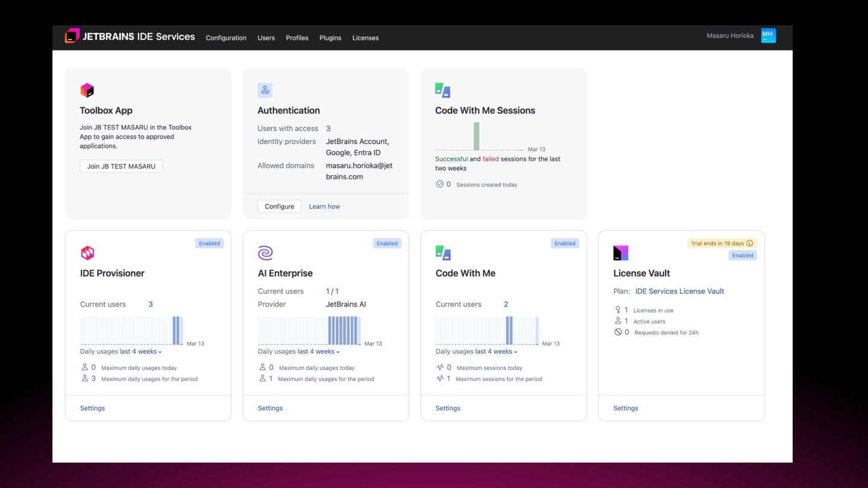
Task: Click the JetBrains IDE Services logo
Action: click(130, 37)
